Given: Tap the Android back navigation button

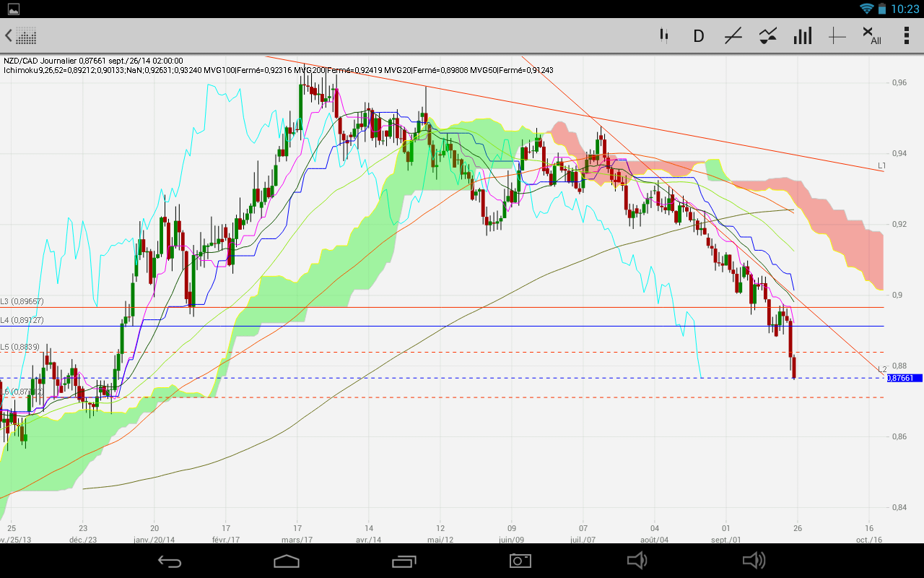Looking at the screenshot, I should click(170, 561).
